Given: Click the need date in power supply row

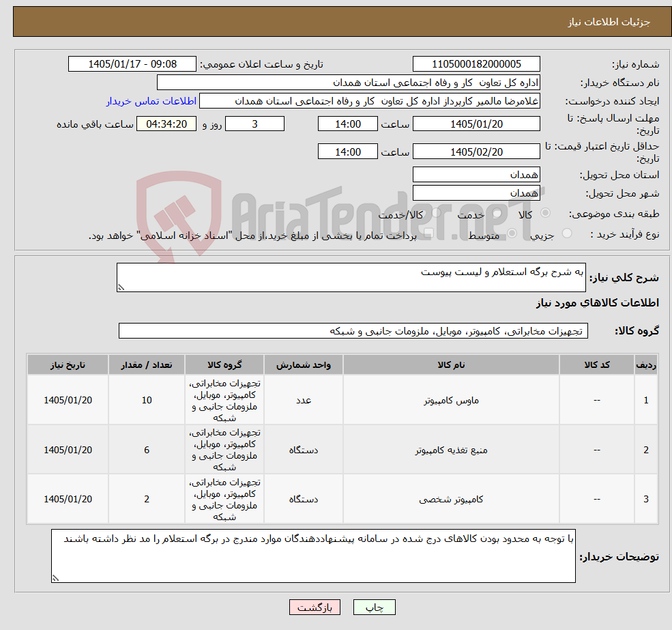Looking at the screenshot, I should click(x=68, y=450).
